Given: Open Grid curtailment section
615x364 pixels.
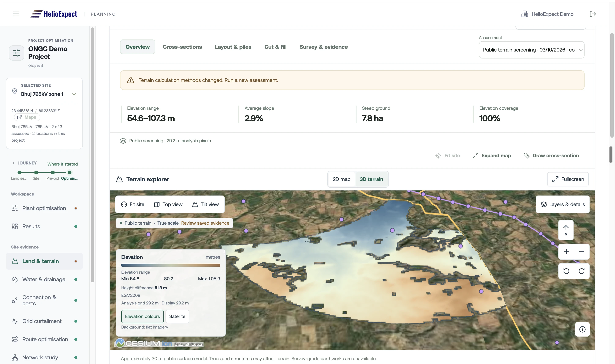Looking at the screenshot, I should 44,321.
